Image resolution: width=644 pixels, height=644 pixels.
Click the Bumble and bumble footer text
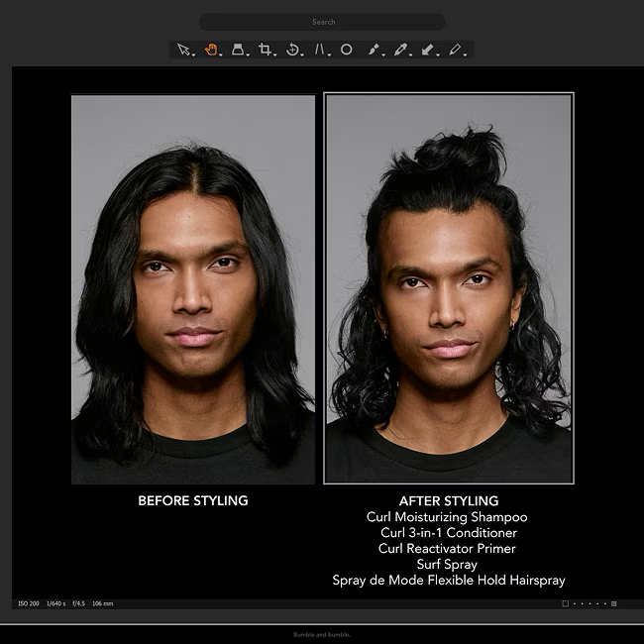pos(322,634)
